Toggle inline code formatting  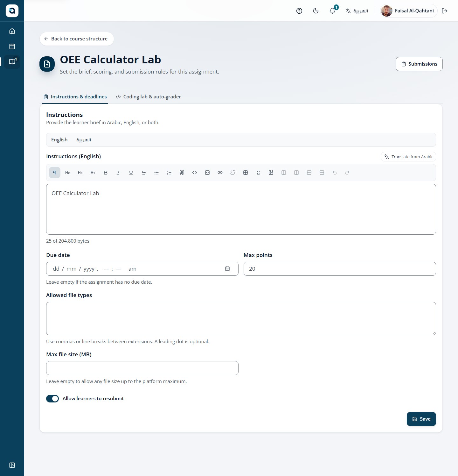(x=195, y=173)
